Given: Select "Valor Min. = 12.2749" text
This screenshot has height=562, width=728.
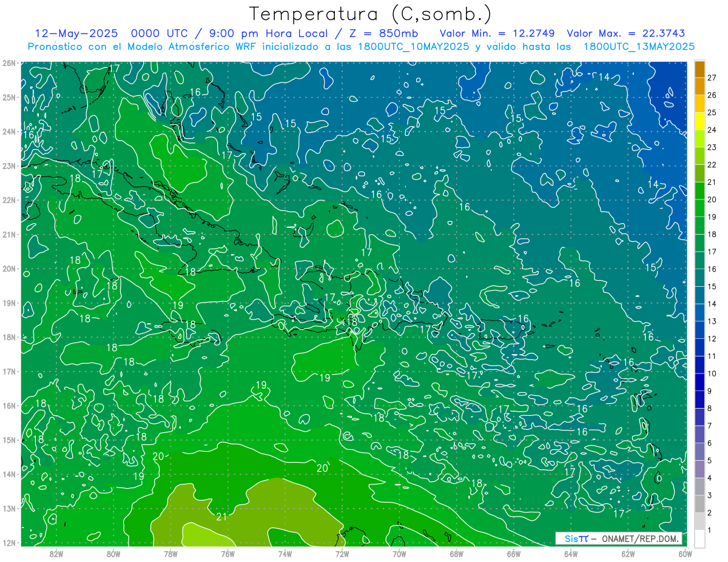Looking at the screenshot, I should 497,33.
